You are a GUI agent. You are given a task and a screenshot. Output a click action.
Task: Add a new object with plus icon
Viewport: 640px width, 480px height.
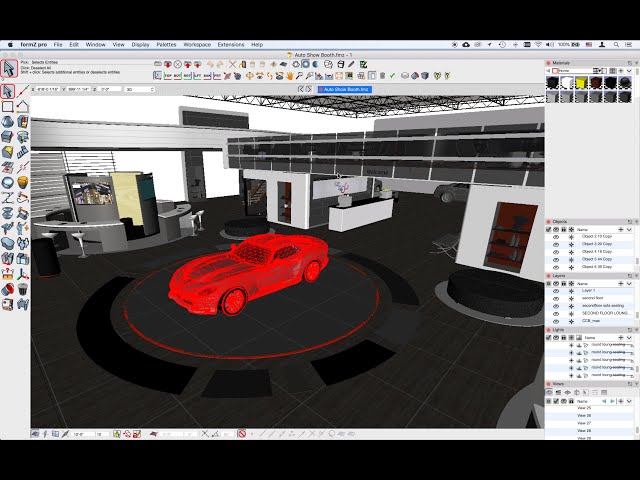pyautogui.click(x=621, y=229)
